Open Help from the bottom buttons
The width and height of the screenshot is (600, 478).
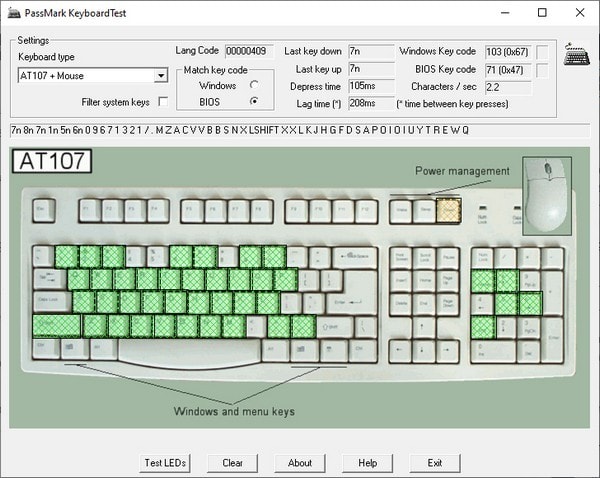click(x=367, y=463)
